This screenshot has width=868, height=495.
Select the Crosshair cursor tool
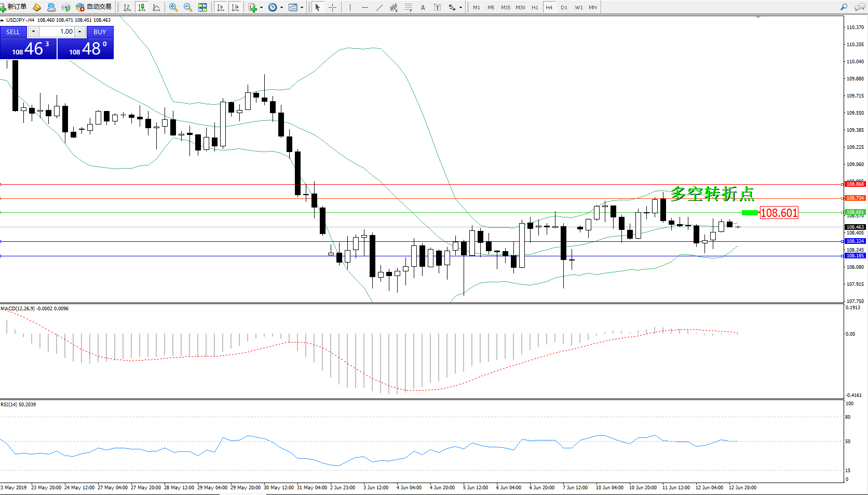332,7
